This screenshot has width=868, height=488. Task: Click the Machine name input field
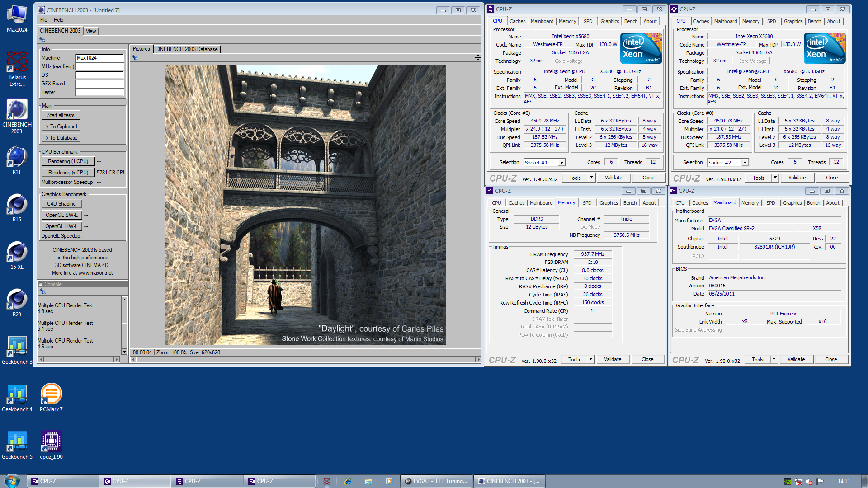(x=99, y=58)
